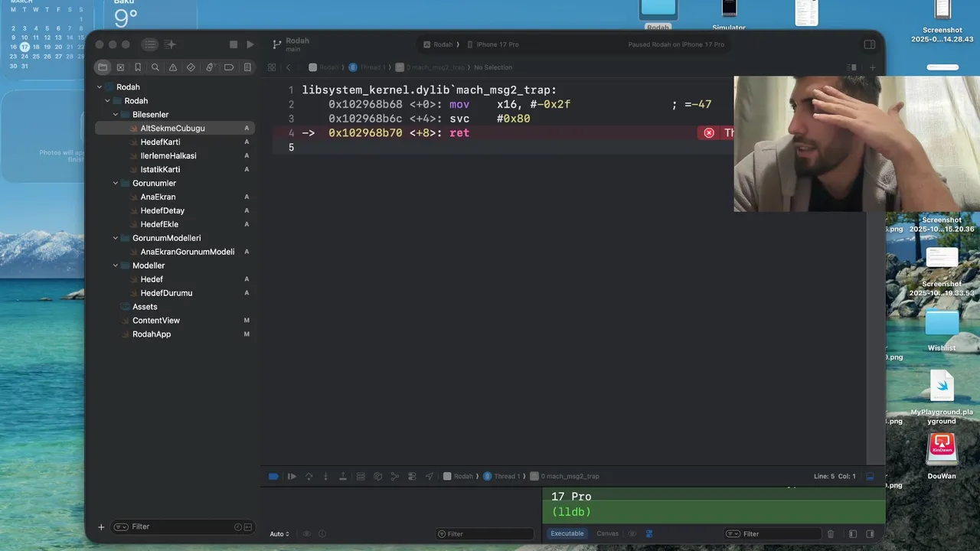Click the Run play button in toolbar
This screenshot has height=551, width=980.
(250, 45)
